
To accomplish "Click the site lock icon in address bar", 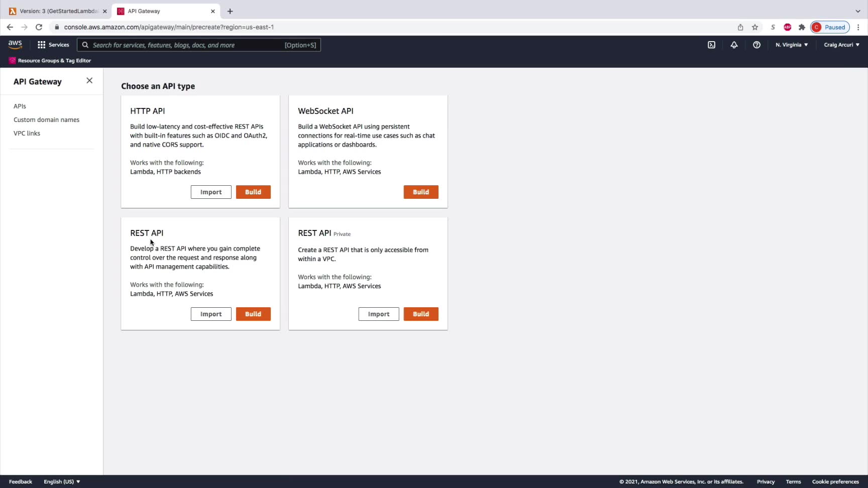I will pos(57,27).
